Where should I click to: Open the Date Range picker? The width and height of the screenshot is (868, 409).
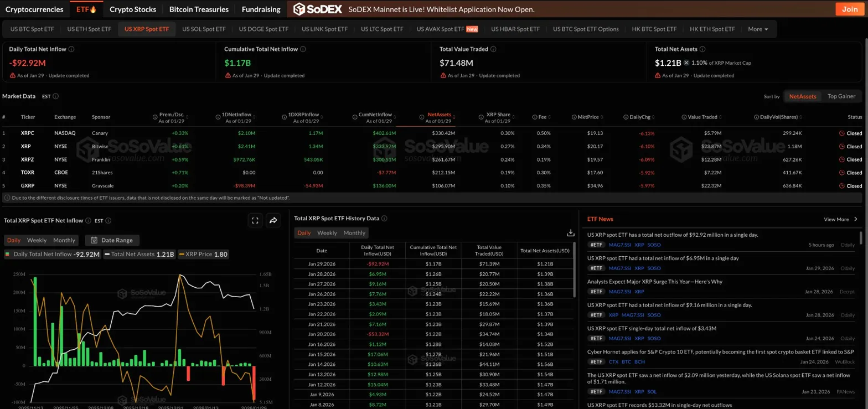click(x=112, y=240)
